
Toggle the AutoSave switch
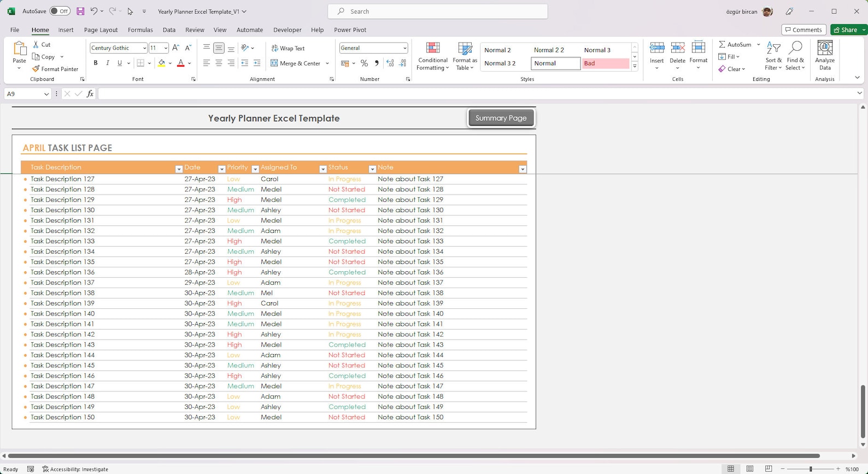point(60,11)
